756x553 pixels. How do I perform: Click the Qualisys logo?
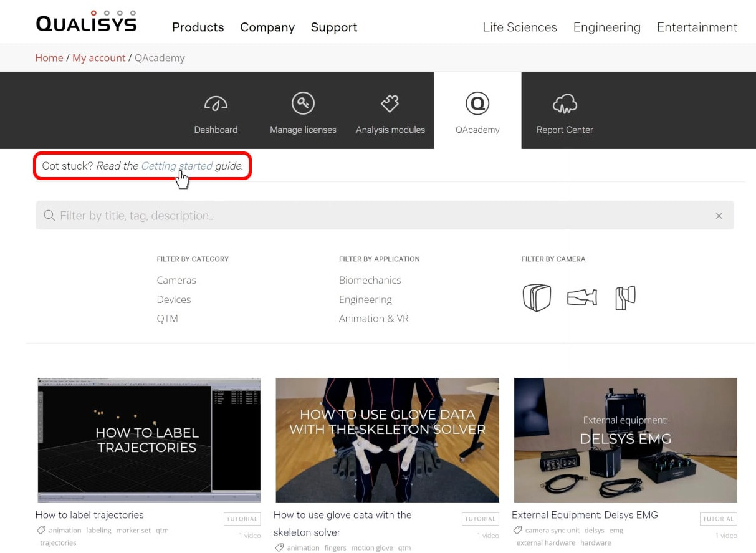coord(86,22)
